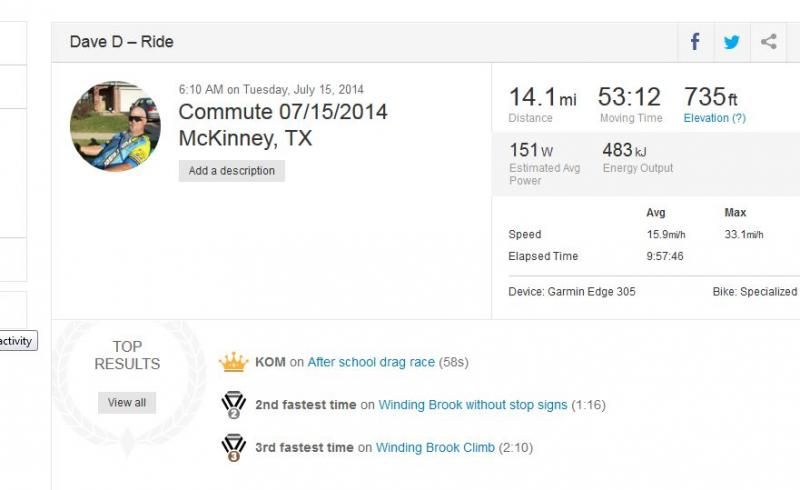Open After school drag race segment
This screenshot has width=800, height=490.
[371, 362]
